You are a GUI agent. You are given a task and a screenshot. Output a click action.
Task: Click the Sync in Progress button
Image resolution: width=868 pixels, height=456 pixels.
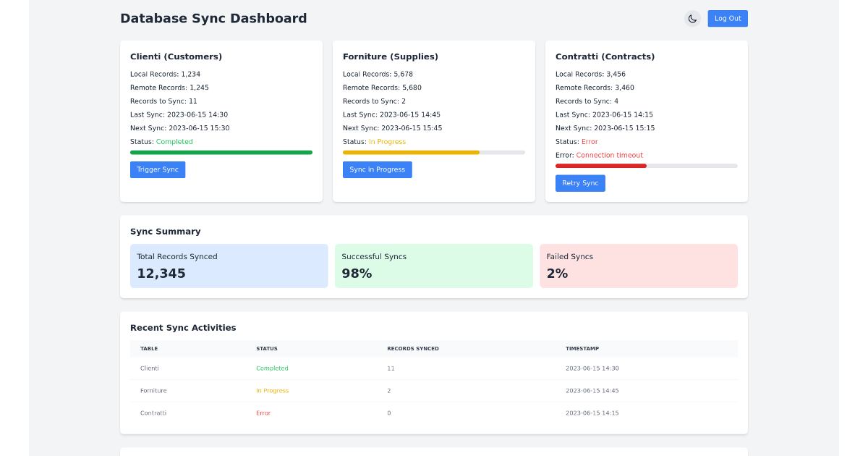(x=377, y=169)
